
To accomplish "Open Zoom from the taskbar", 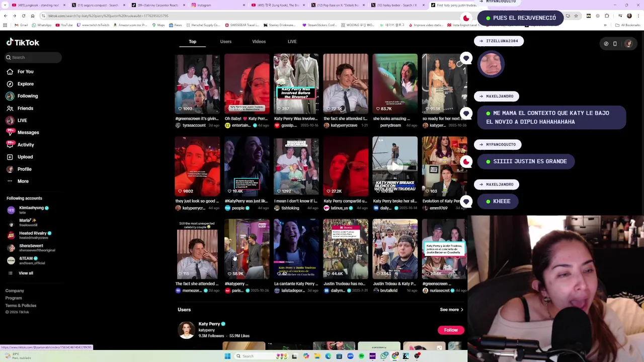I will pyautogui.click(x=350, y=356).
